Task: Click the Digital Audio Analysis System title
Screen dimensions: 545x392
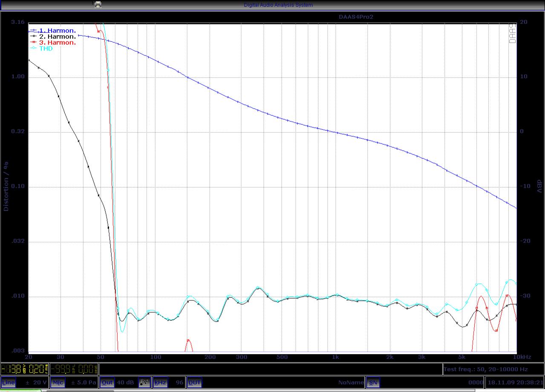Action: pyautogui.click(x=278, y=5)
